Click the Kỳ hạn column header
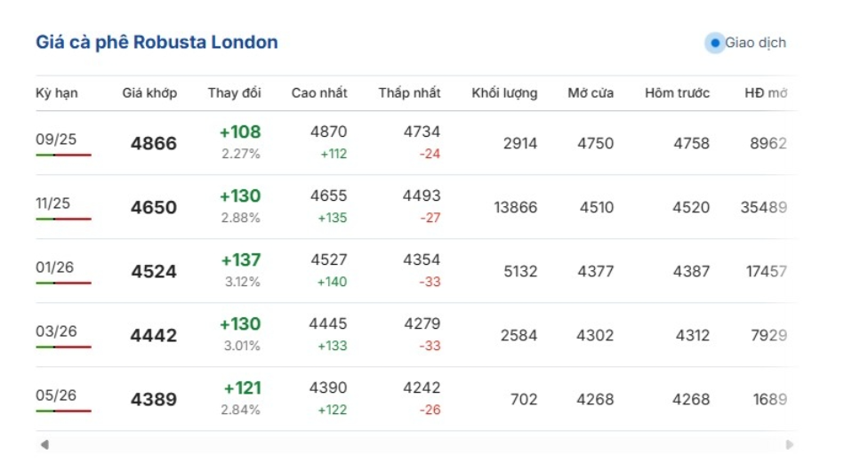 (x=56, y=93)
